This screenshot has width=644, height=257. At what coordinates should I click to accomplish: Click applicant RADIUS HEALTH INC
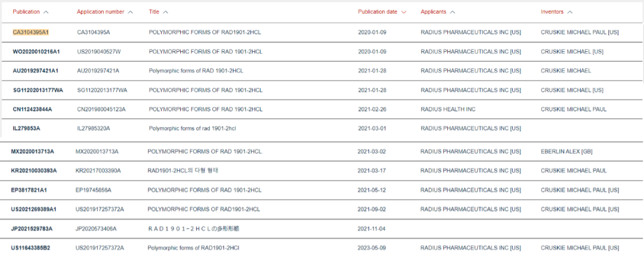[448, 109]
